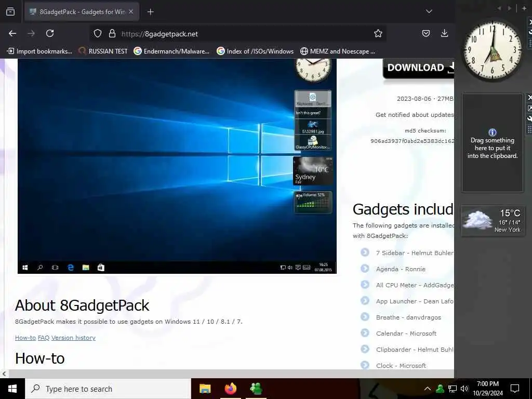The height and width of the screenshot is (399, 532).
Task: Open network status in the system tray
Action: pyautogui.click(x=453, y=389)
